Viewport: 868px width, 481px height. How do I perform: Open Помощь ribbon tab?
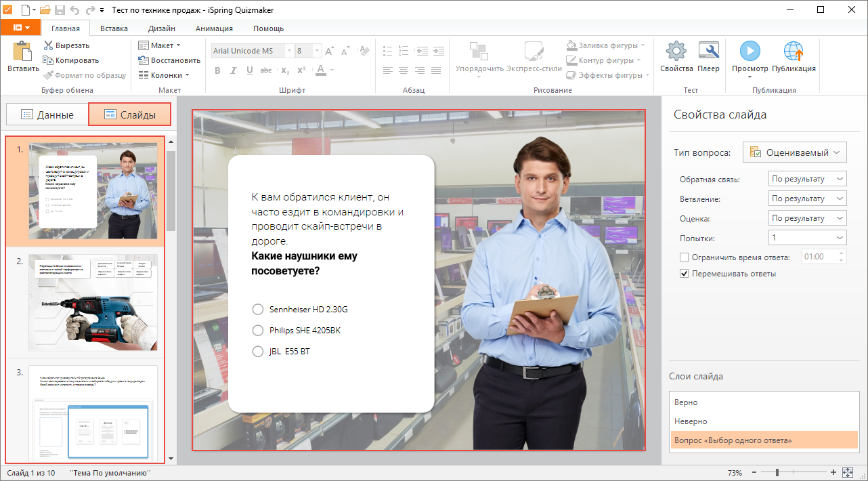pos(268,28)
